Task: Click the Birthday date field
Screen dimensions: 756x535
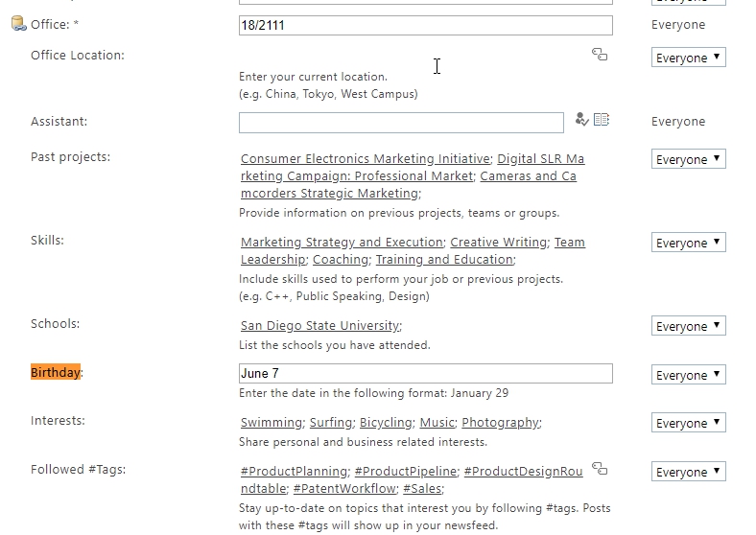Action: point(425,374)
